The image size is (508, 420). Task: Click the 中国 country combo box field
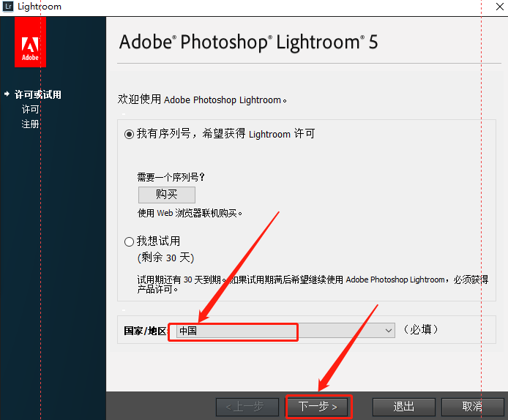point(285,331)
